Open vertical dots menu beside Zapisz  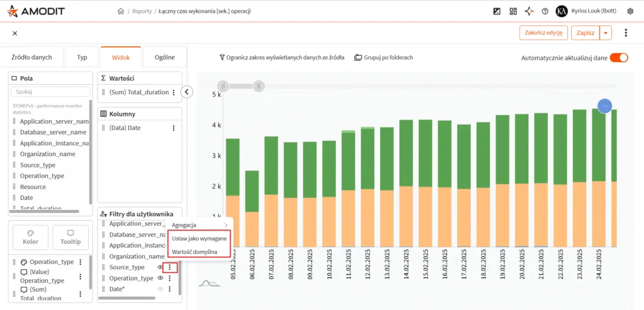(x=626, y=33)
